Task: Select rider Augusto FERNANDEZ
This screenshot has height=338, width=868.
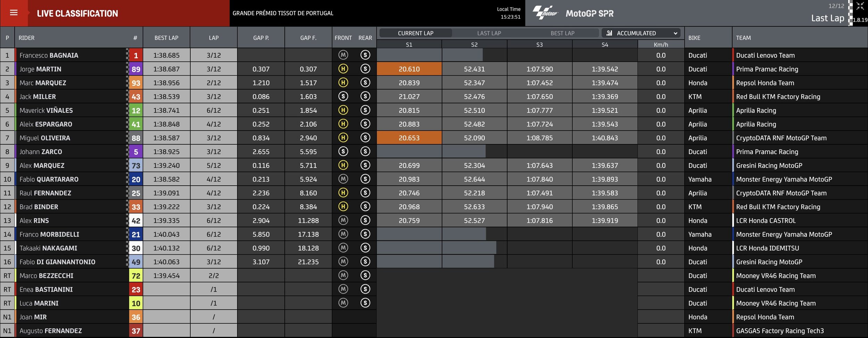Action: [51, 331]
